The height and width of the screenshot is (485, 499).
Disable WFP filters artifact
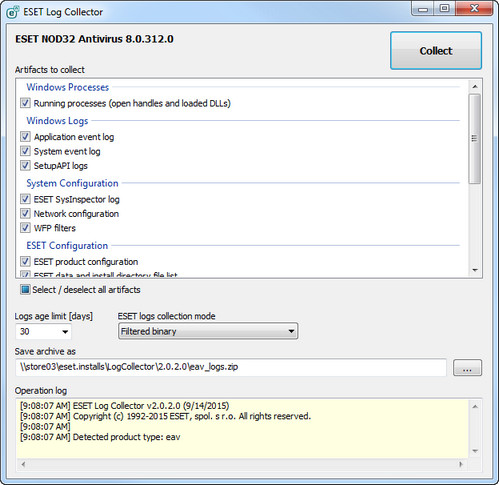[25, 228]
